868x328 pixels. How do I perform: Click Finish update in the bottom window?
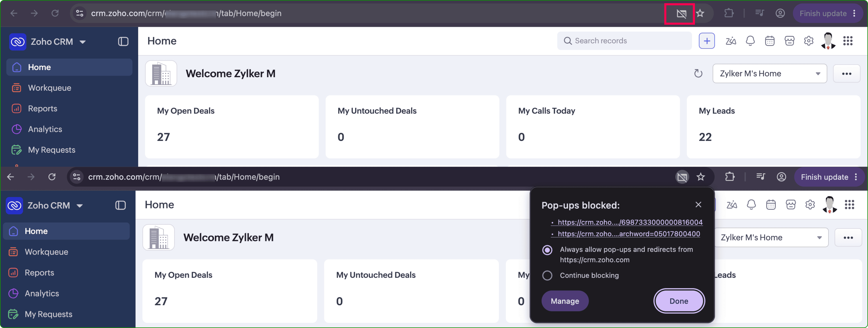(824, 177)
